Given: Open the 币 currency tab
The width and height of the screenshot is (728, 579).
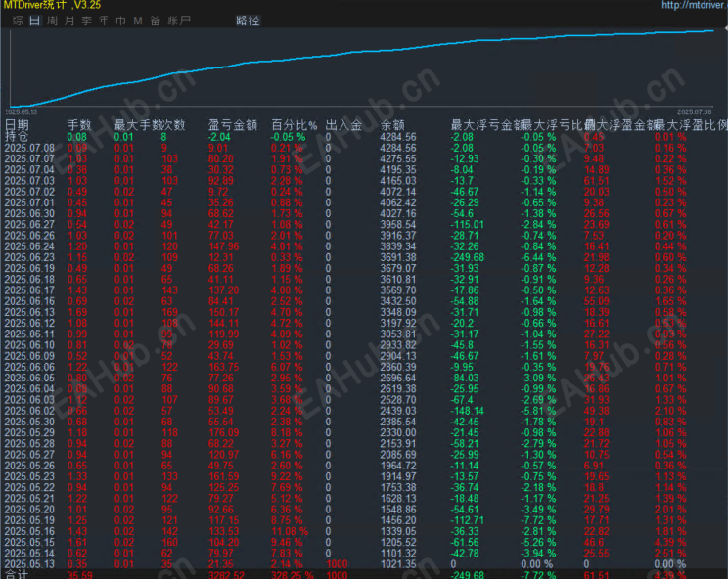Looking at the screenshot, I should 120,21.
